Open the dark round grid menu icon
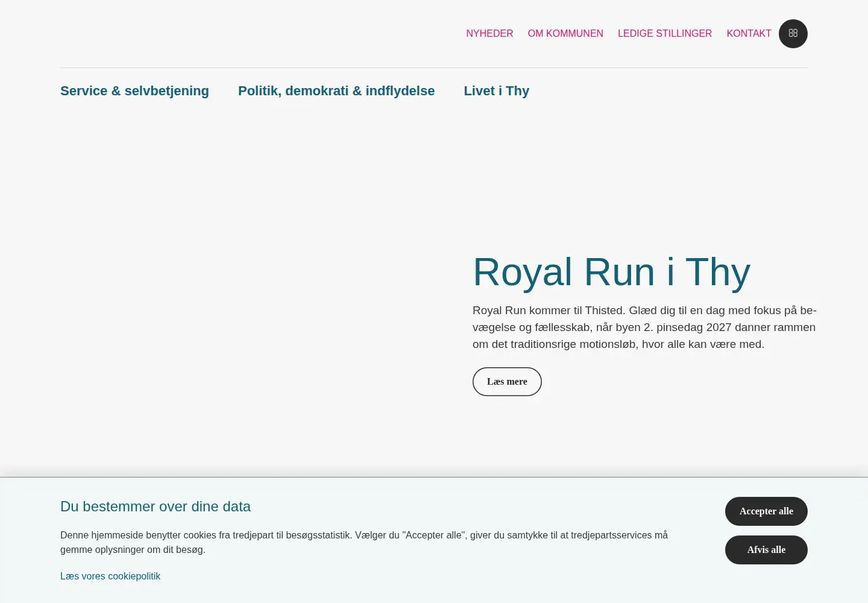The width and height of the screenshot is (868, 603). click(793, 34)
